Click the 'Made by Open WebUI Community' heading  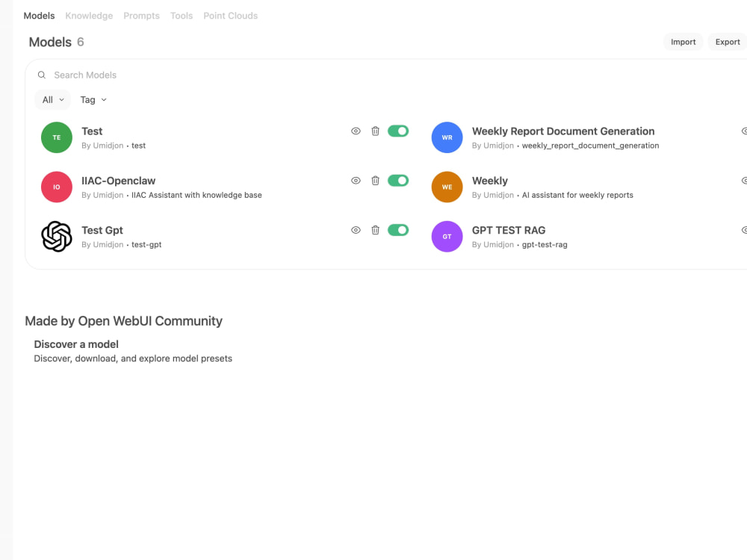click(x=123, y=321)
